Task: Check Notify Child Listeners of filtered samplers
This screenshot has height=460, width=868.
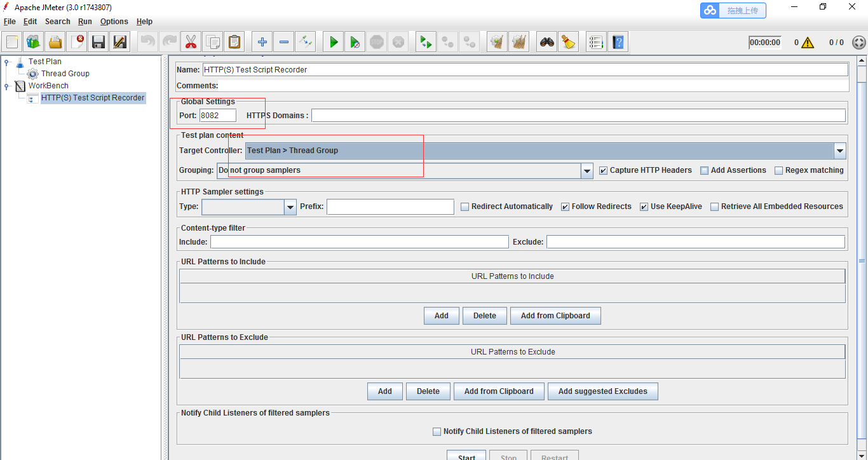Action: pos(437,431)
